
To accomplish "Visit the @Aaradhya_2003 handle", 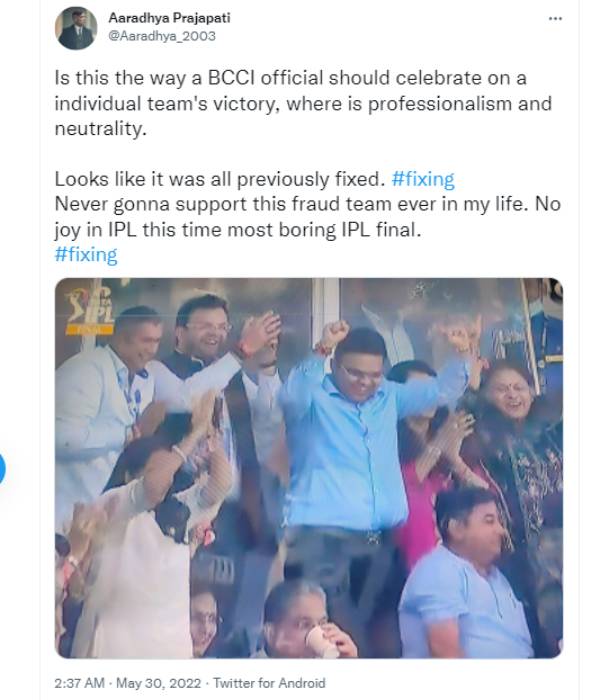I will (162, 36).
